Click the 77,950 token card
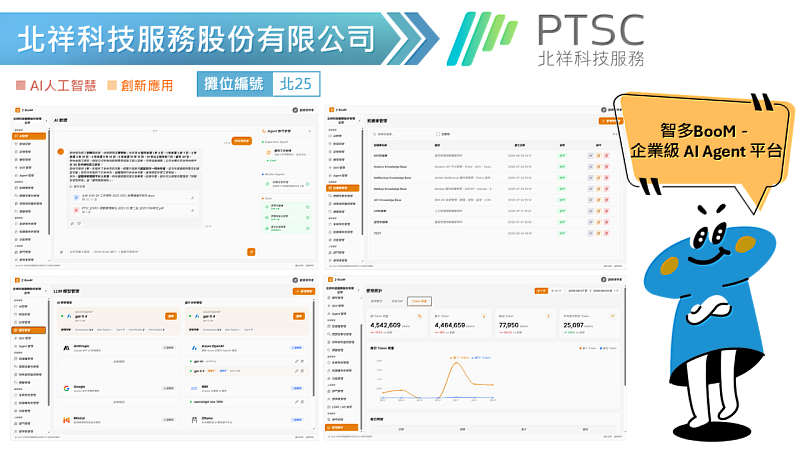This screenshot has width=800, height=450. click(x=525, y=323)
